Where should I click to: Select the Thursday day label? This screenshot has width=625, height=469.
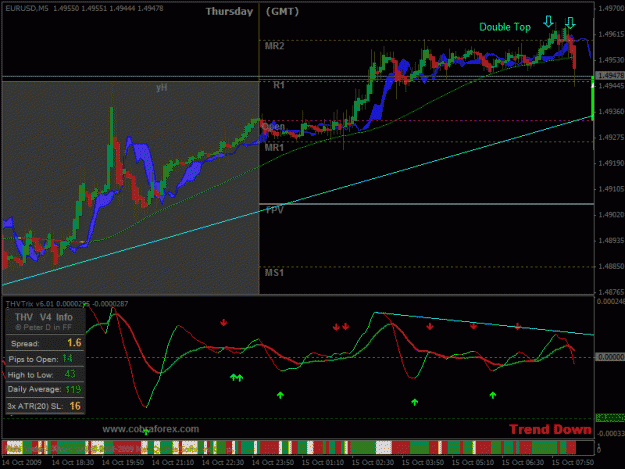(x=229, y=12)
